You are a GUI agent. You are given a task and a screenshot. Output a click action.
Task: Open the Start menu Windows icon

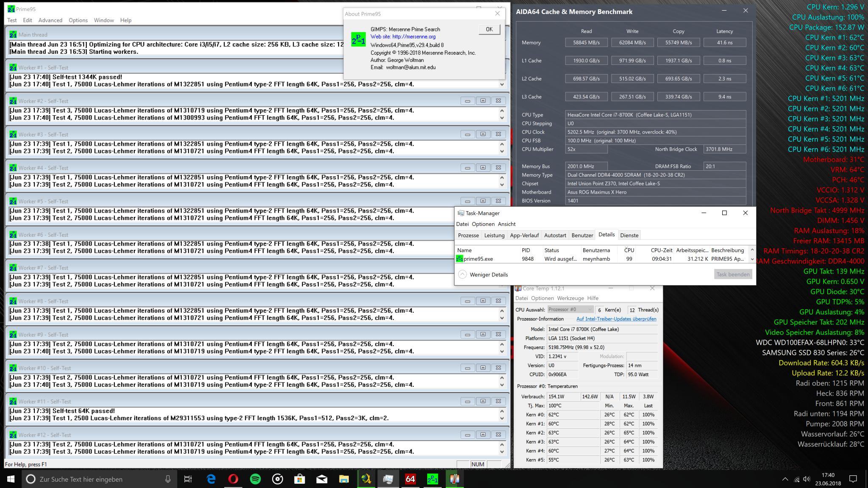(11, 479)
